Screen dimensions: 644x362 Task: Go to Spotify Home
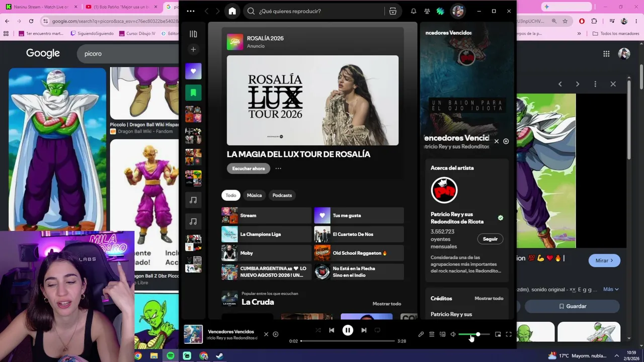[232, 11]
